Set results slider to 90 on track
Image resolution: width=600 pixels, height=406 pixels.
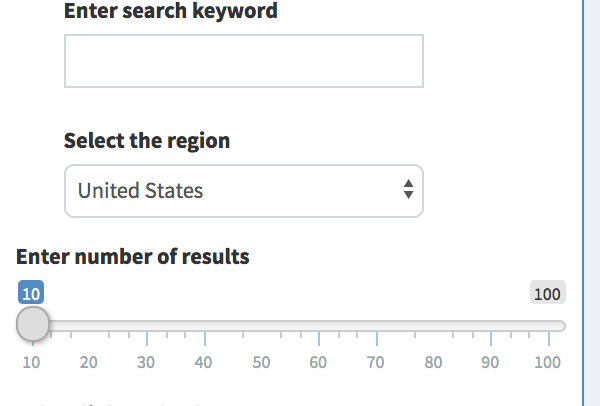tap(490, 325)
